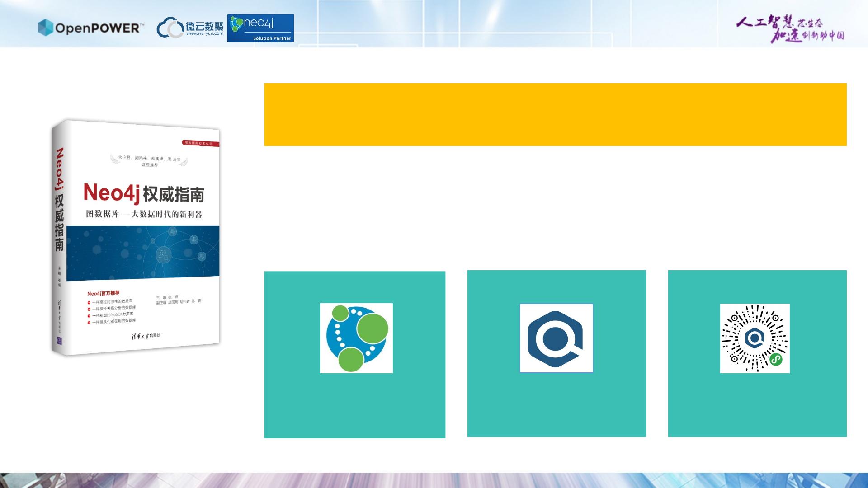Click the empty yellow banner box
This screenshot has height=488, width=868.
[x=555, y=114]
